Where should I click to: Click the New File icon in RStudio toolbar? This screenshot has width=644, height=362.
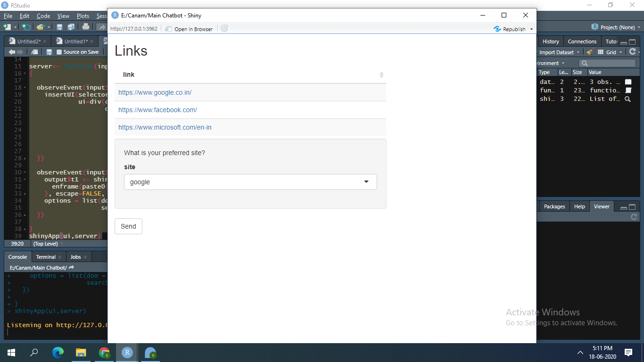(7, 27)
